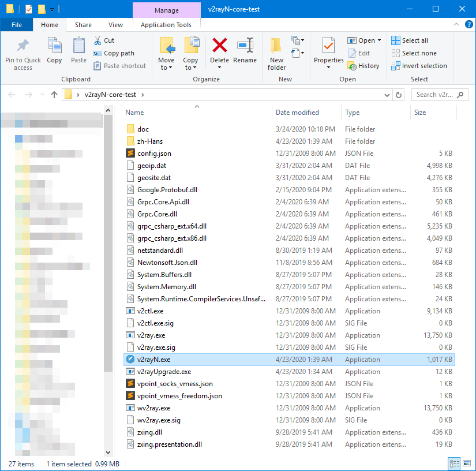The width and height of the screenshot is (476, 471).
Task: Click Select all in ribbon
Action: (x=410, y=40)
